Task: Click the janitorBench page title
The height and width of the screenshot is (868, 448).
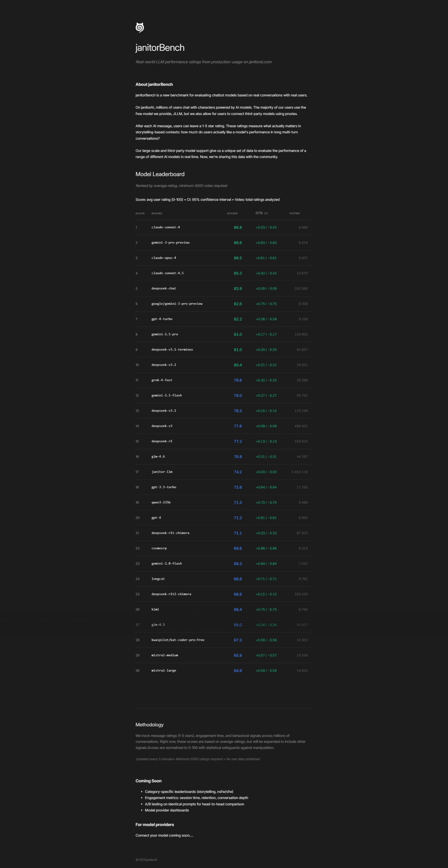Action: 160,48
